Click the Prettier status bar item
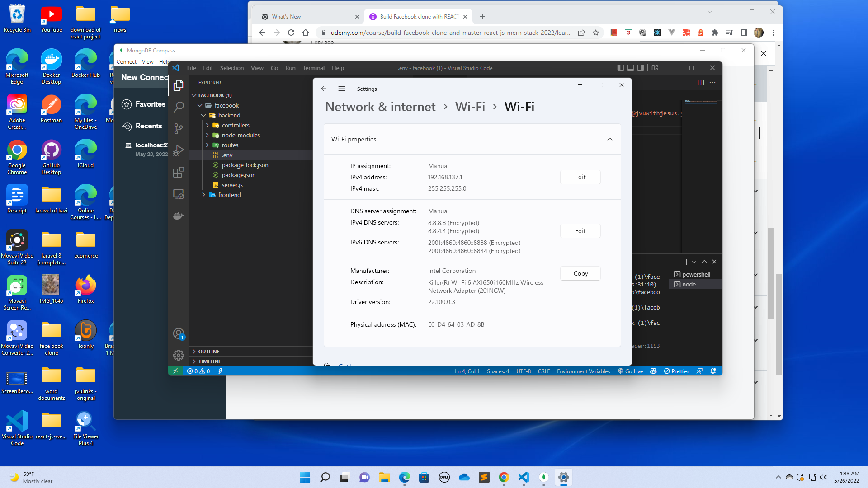Viewport: 868px width, 488px height. coord(676,371)
